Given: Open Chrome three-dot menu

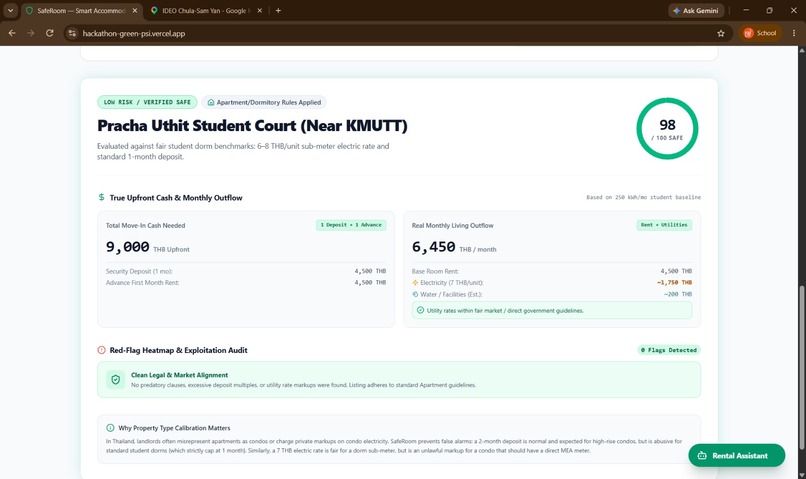Looking at the screenshot, I should [x=794, y=33].
